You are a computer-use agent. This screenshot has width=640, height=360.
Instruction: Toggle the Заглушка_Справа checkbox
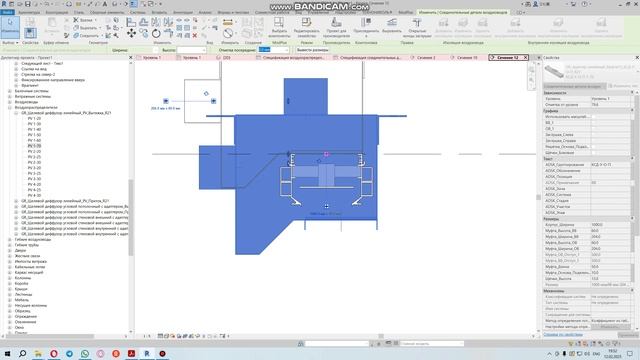(x=593, y=140)
